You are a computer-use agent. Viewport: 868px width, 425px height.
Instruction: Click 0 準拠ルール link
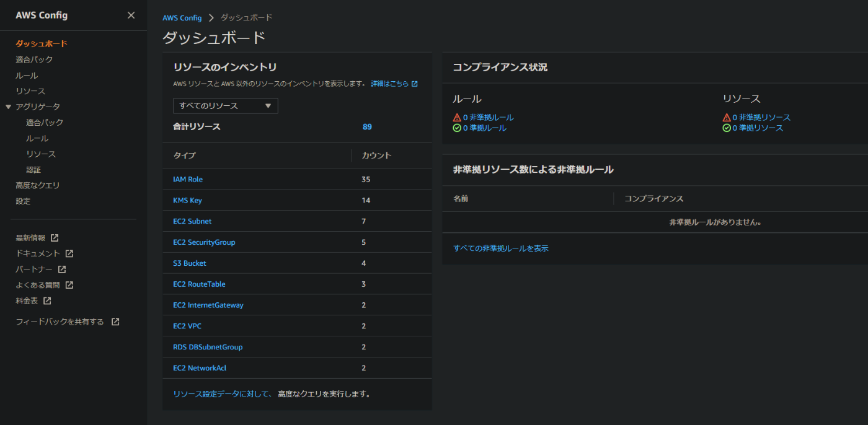pyautogui.click(x=485, y=128)
